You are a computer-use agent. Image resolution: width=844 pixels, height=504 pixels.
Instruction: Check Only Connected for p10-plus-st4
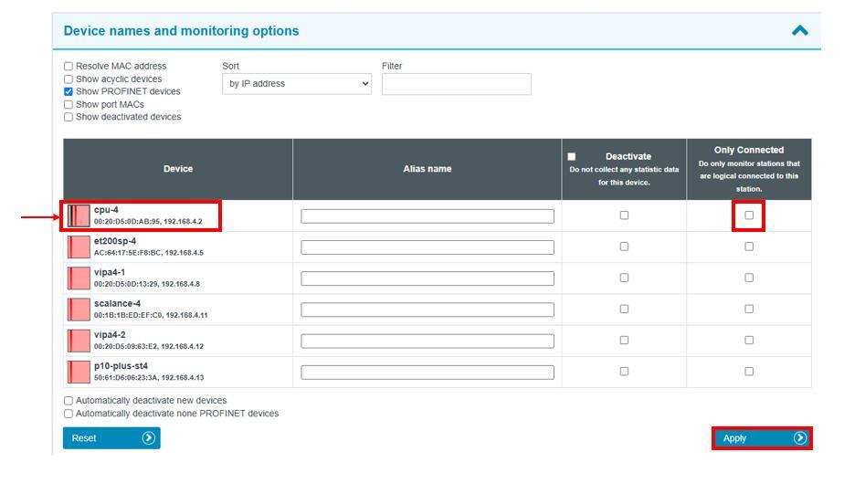click(x=749, y=371)
